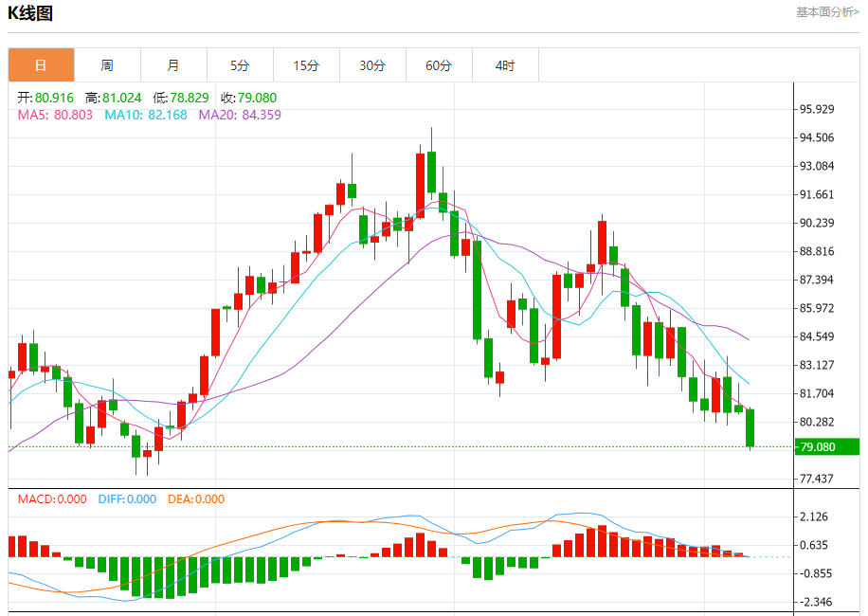The image size is (868, 616).
Task: Open the 60分 timeframe tab
Action: click(x=439, y=65)
